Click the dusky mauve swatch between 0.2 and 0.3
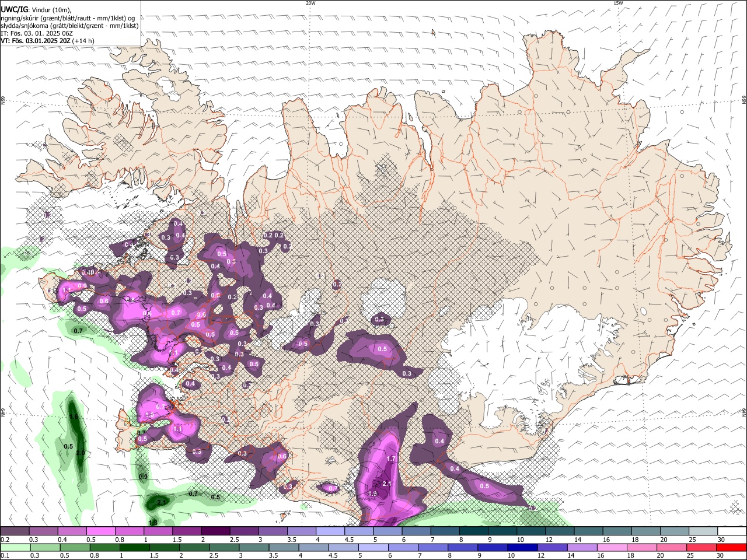 pyautogui.click(x=15, y=531)
